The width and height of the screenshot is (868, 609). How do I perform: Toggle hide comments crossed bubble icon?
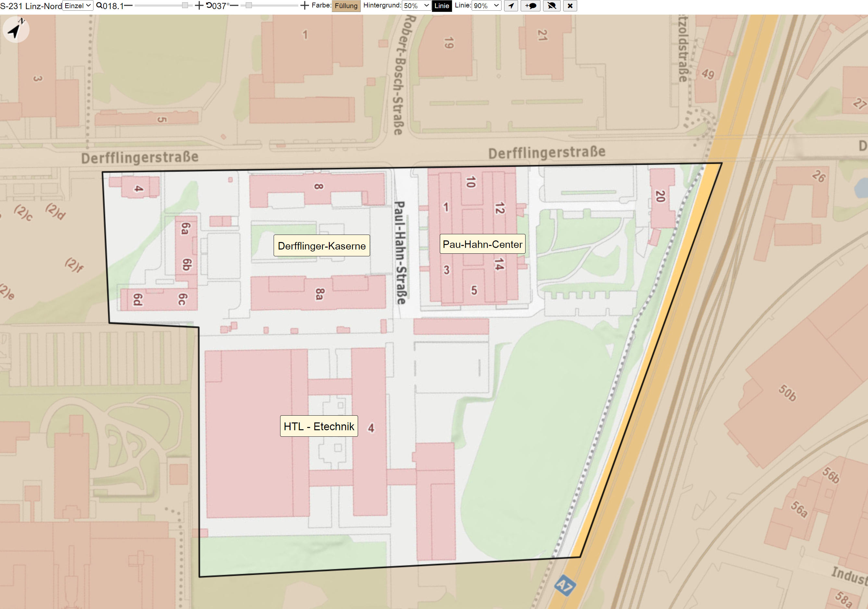tap(552, 6)
